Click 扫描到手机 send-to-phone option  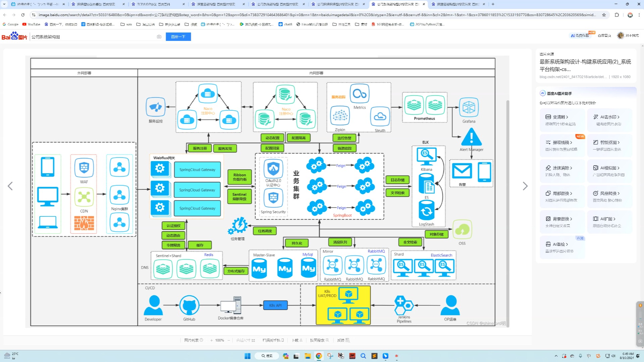coord(273,340)
